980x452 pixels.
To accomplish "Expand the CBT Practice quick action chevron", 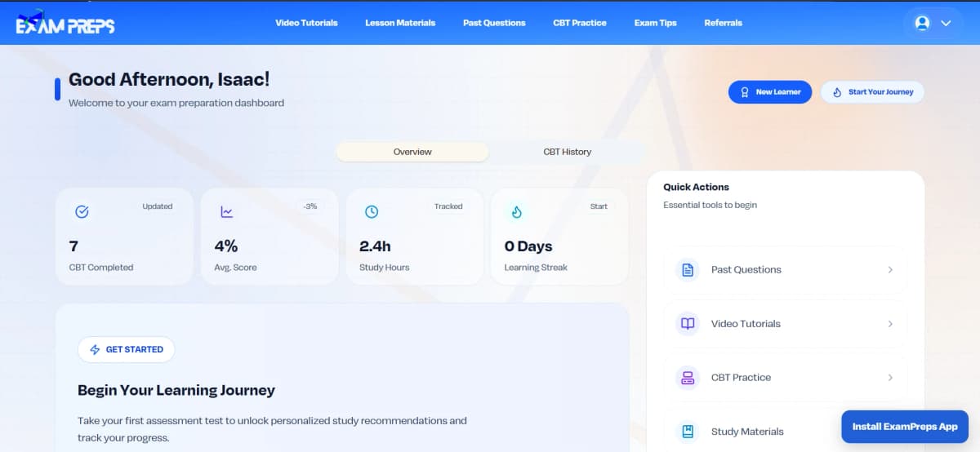I will click(890, 378).
